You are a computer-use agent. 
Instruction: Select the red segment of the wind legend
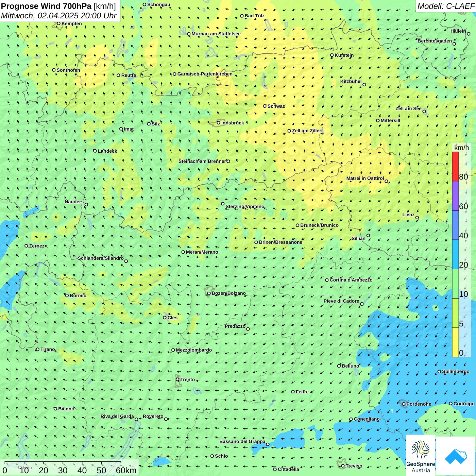(x=455, y=166)
